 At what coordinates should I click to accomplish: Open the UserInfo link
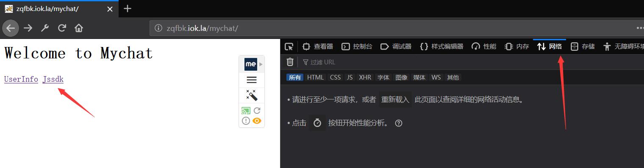click(x=21, y=79)
